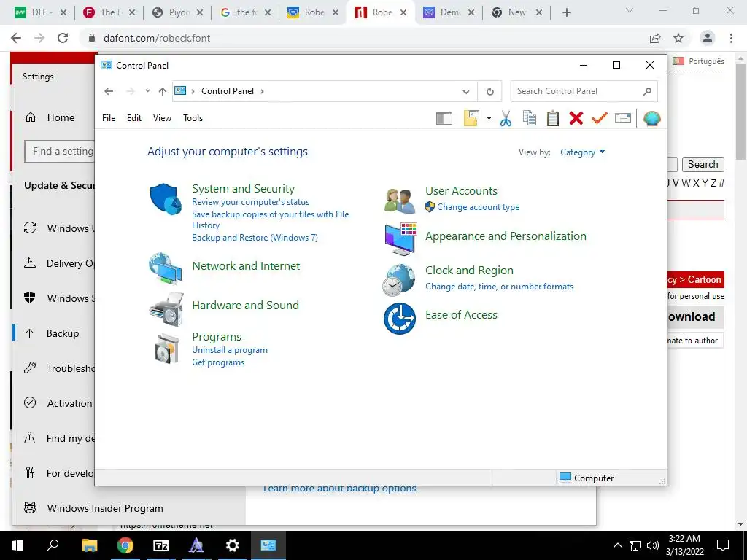Click the Paste clipboard icon in toolbar
Image resolution: width=747 pixels, height=560 pixels.
pos(553,118)
